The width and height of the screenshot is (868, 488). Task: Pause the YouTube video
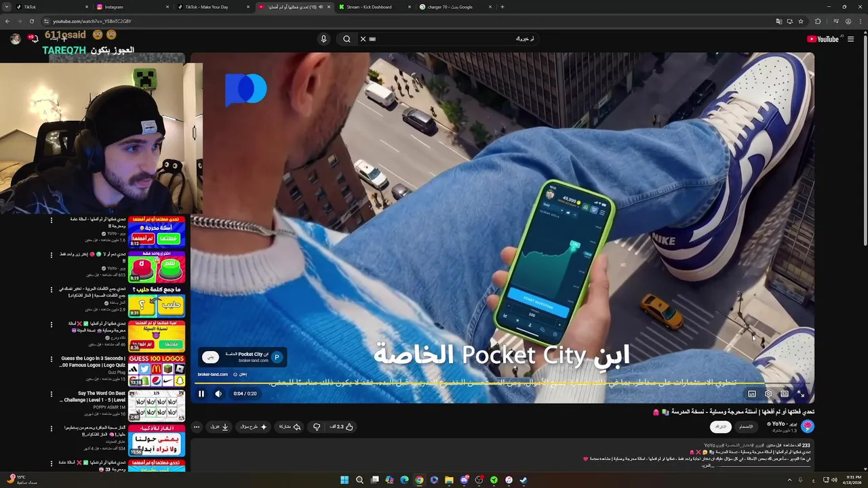click(201, 394)
